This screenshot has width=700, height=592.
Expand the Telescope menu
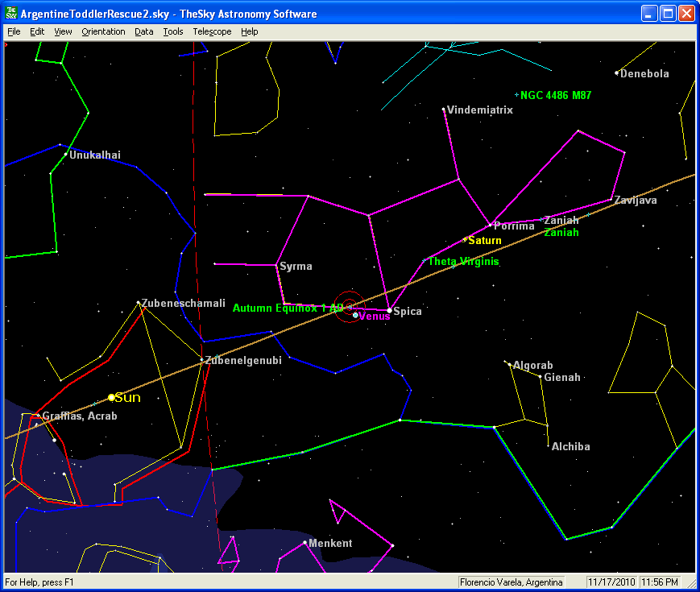click(x=212, y=31)
